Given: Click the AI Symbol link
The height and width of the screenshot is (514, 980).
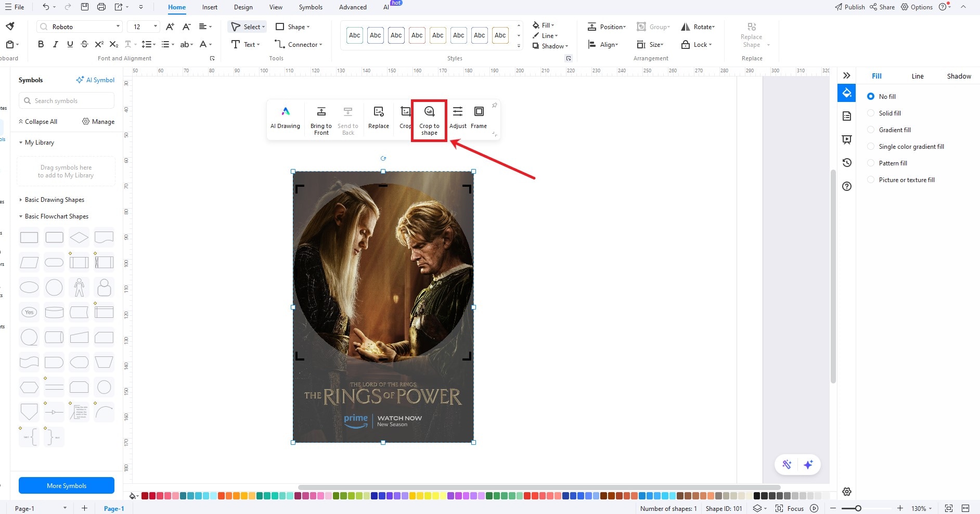Looking at the screenshot, I should (95, 80).
